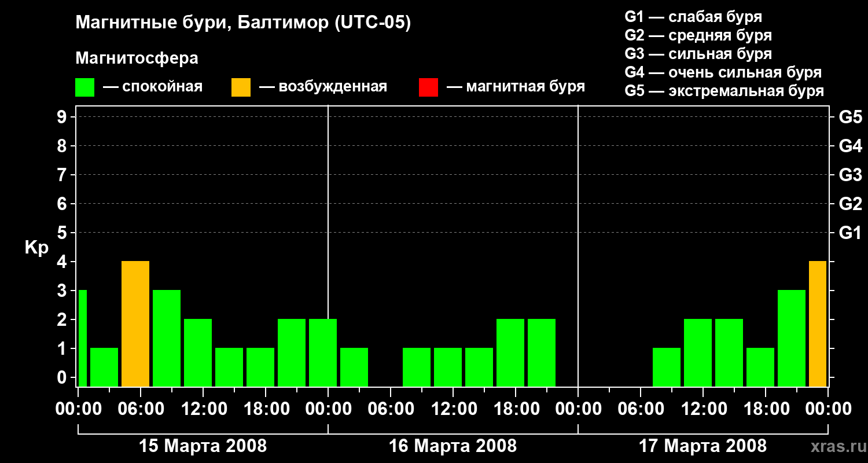This screenshot has width=868, height=463.
Task: Click the G1 label on the right axis
Action: (x=851, y=233)
